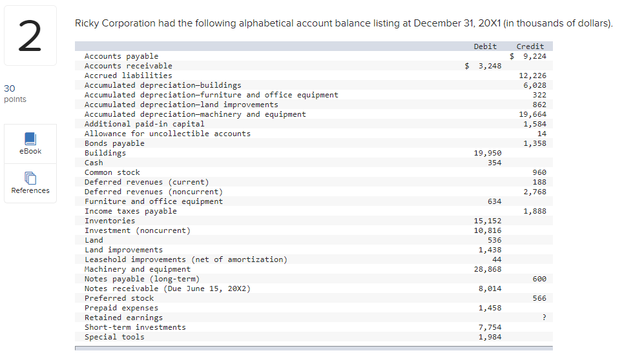This screenshot has width=644, height=364.
Task: Select Accrued liabilities credit 12,226
Action: pyautogui.click(x=533, y=76)
